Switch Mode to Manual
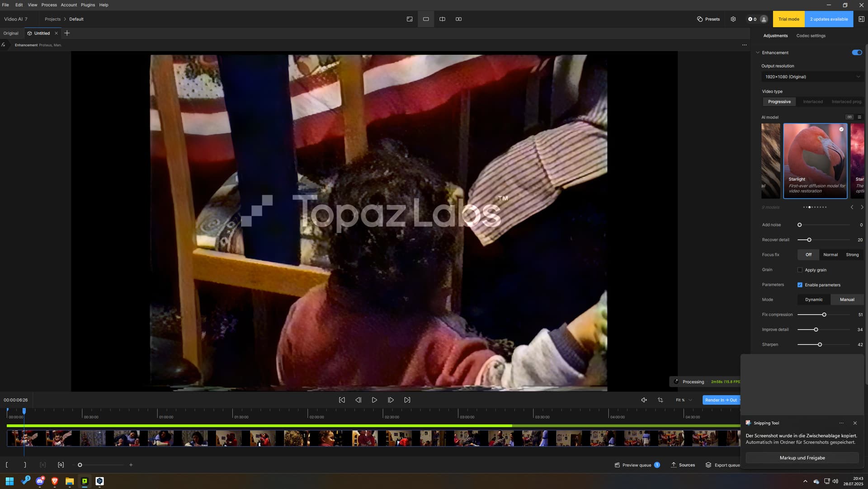The height and width of the screenshot is (489, 868). (847, 300)
